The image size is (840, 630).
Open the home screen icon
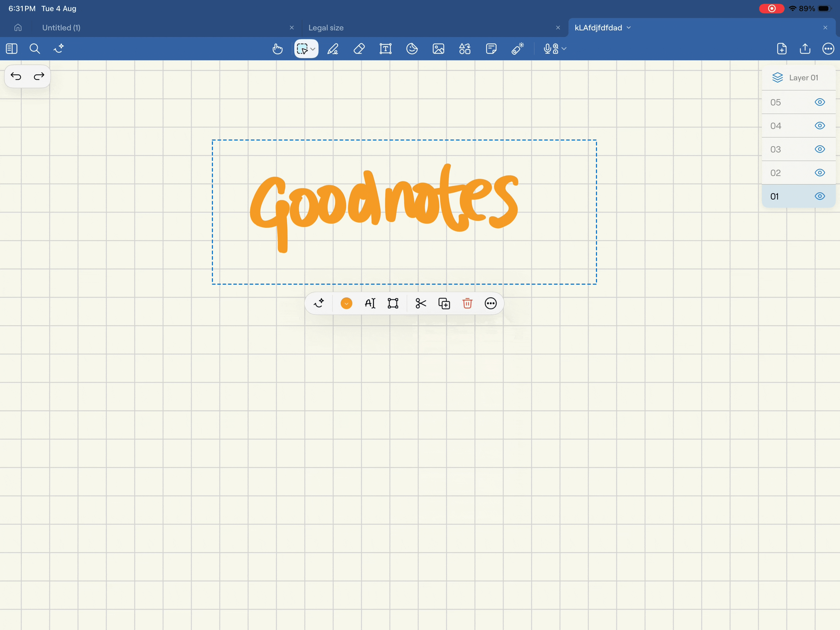click(18, 27)
